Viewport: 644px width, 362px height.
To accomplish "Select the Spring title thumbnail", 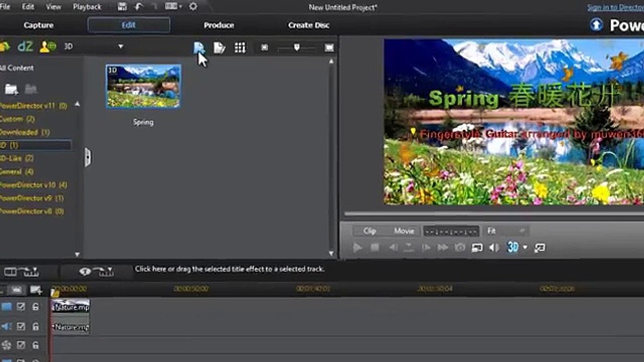I will tap(143, 86).
